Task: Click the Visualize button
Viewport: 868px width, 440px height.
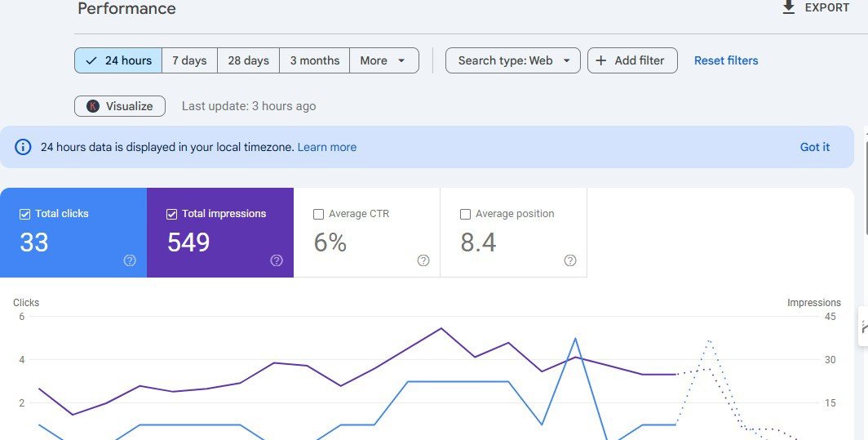Action: click(x=120, y=106)
